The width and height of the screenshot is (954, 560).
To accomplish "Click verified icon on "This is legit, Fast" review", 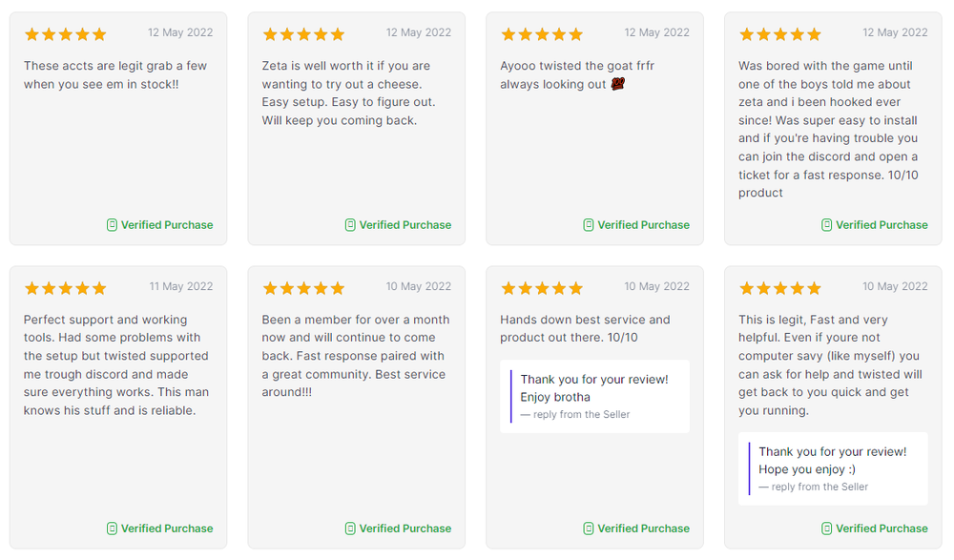I will (827, 529).
